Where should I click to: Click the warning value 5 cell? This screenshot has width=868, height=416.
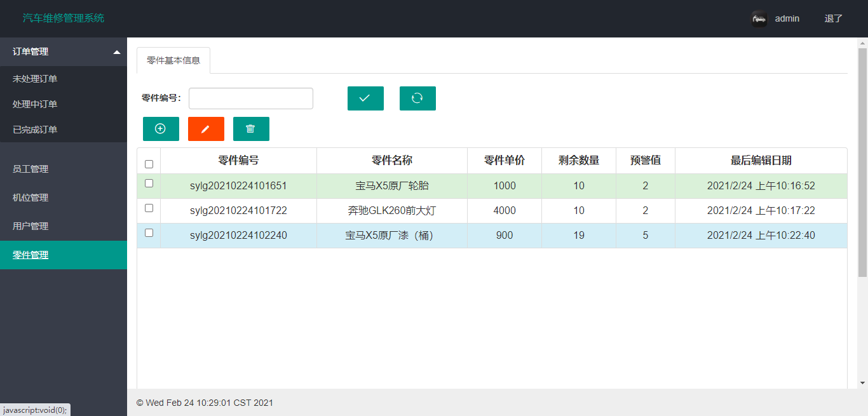point(646,236)
